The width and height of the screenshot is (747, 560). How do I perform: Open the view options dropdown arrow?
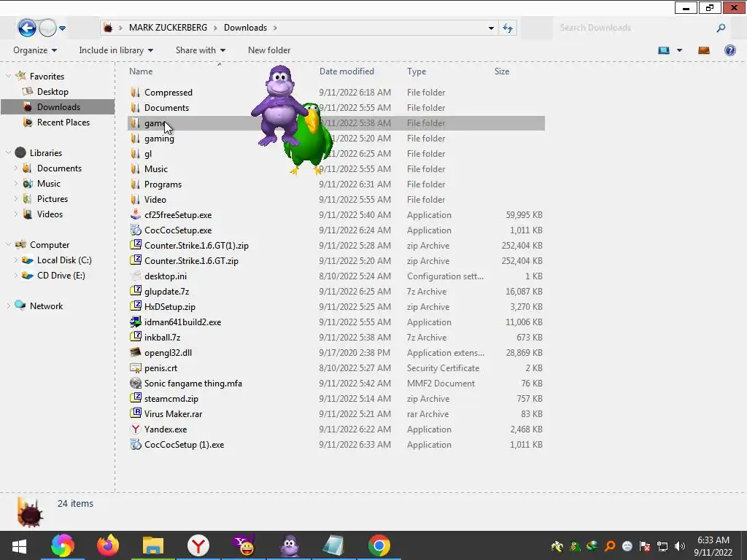pyautogui.click(x=679, y=50)
